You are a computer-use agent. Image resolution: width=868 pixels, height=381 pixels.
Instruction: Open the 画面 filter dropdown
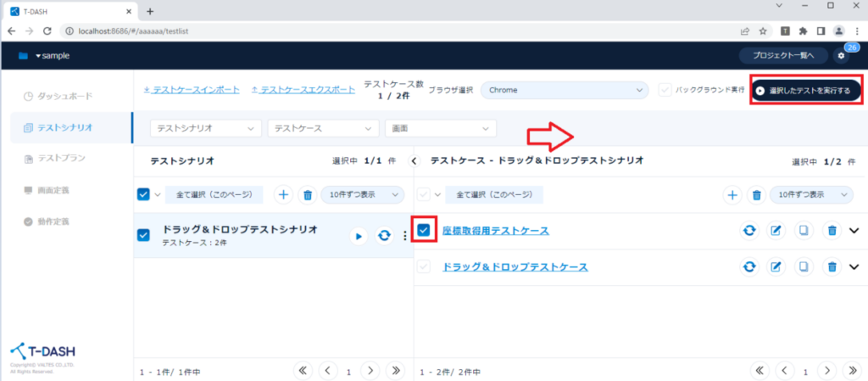pyautogui.click(x=440, y=128)
